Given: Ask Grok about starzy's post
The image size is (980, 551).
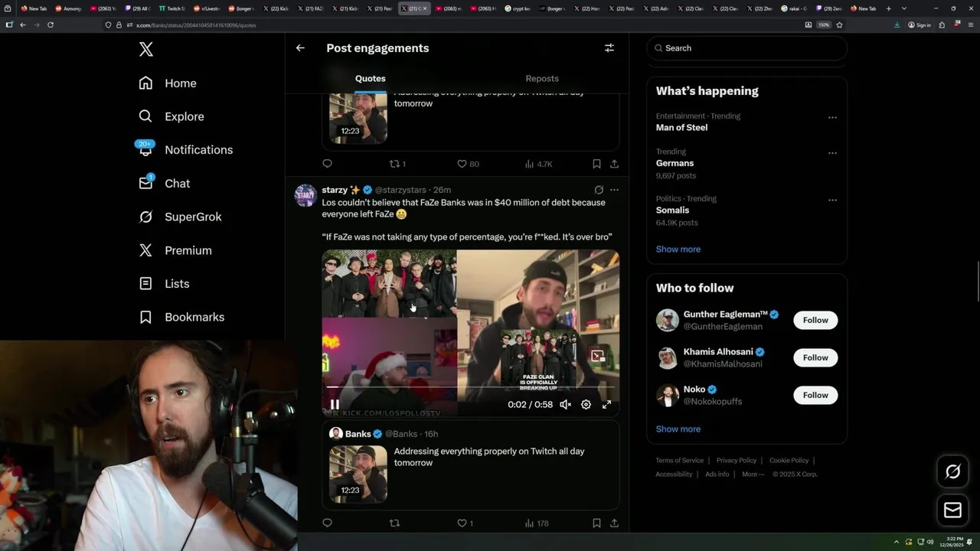Looking at the screenshot, I should 599,190.
